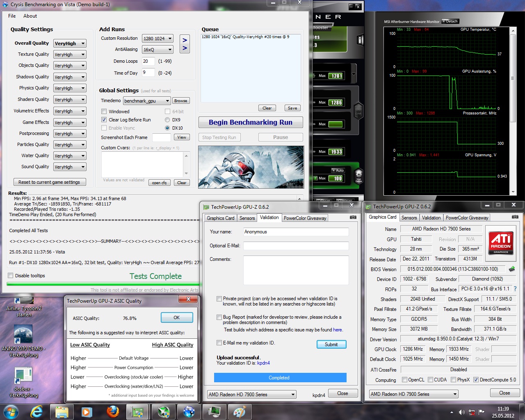525x420 pixels.
Task: Enable E-Mail me my validation ID
Action: coord(219,343)
